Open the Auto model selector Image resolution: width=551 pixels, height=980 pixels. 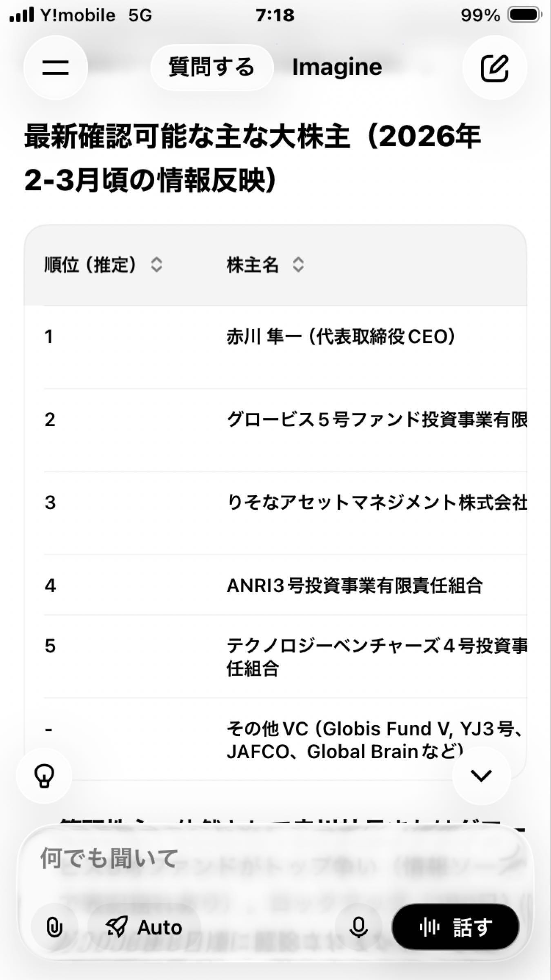click(x=144, y=927)
